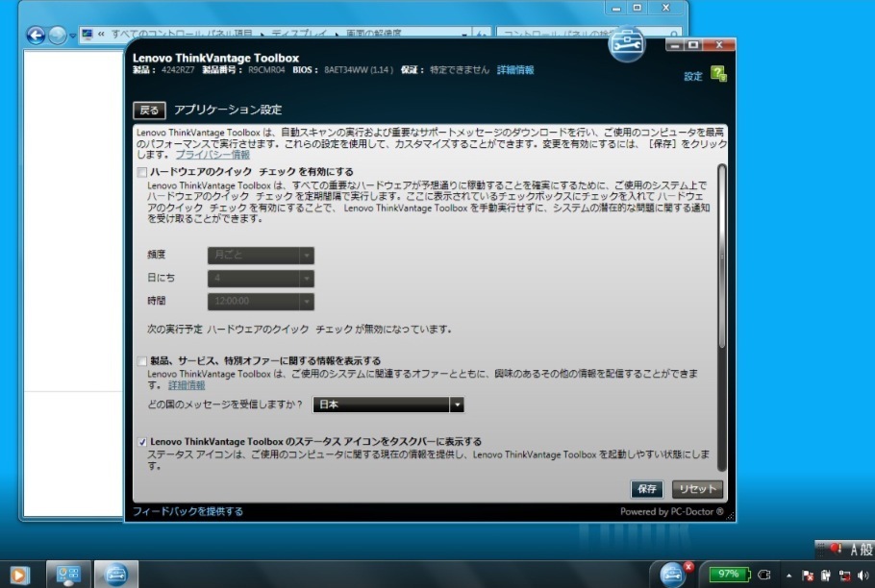The height and width of the screenshot is (588, 875).
Task: Click the 保存 save button
Action: pos(647,489)
